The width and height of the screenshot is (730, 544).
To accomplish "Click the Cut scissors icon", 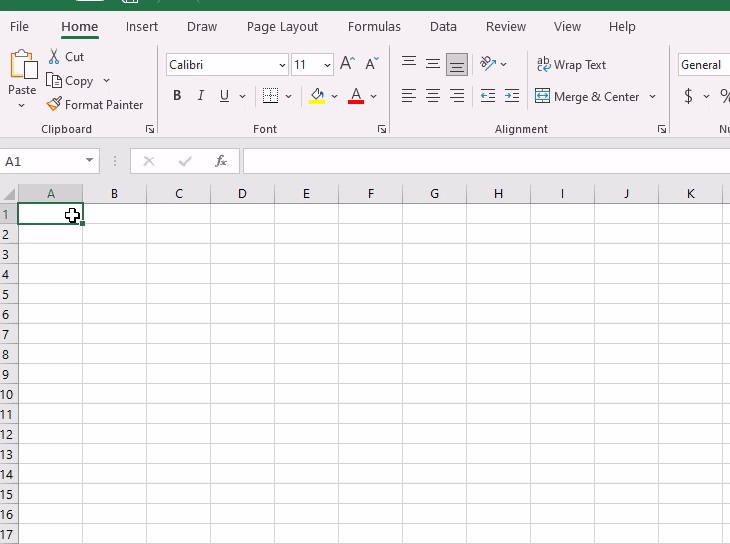I will click(x=54, y=56).
